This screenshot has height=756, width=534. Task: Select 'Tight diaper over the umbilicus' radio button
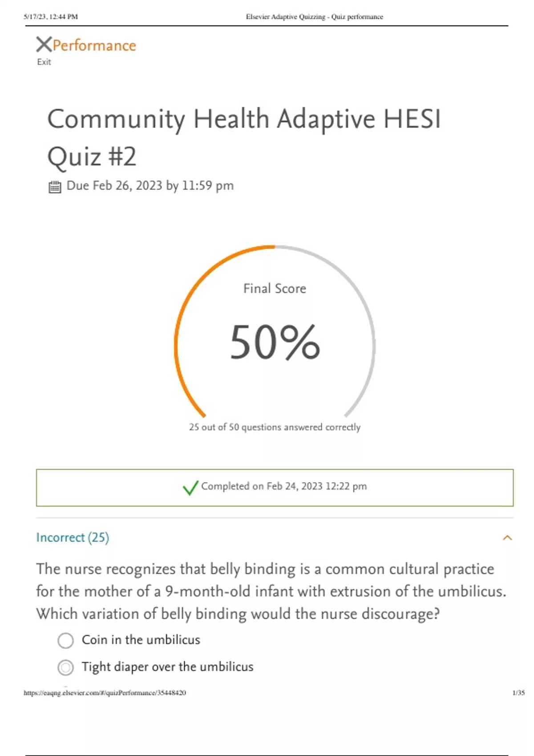click(65, 667)
